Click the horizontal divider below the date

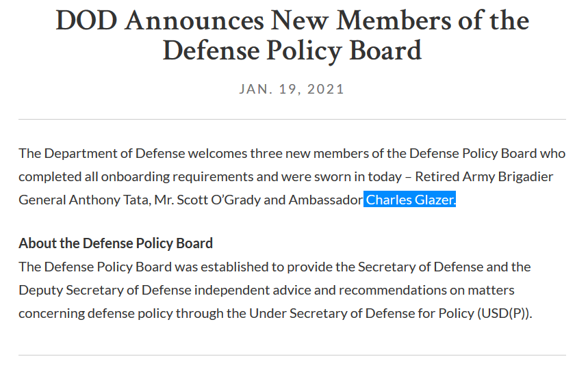292,120
